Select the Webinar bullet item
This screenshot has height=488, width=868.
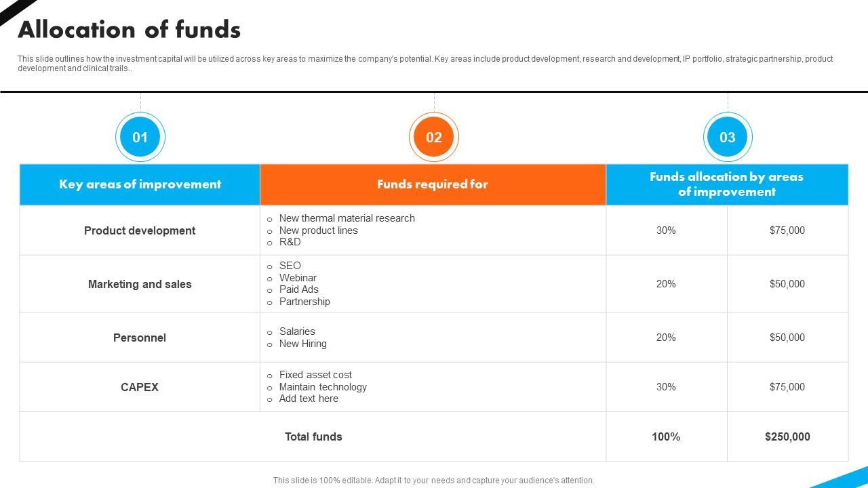[x=298, y=278]
